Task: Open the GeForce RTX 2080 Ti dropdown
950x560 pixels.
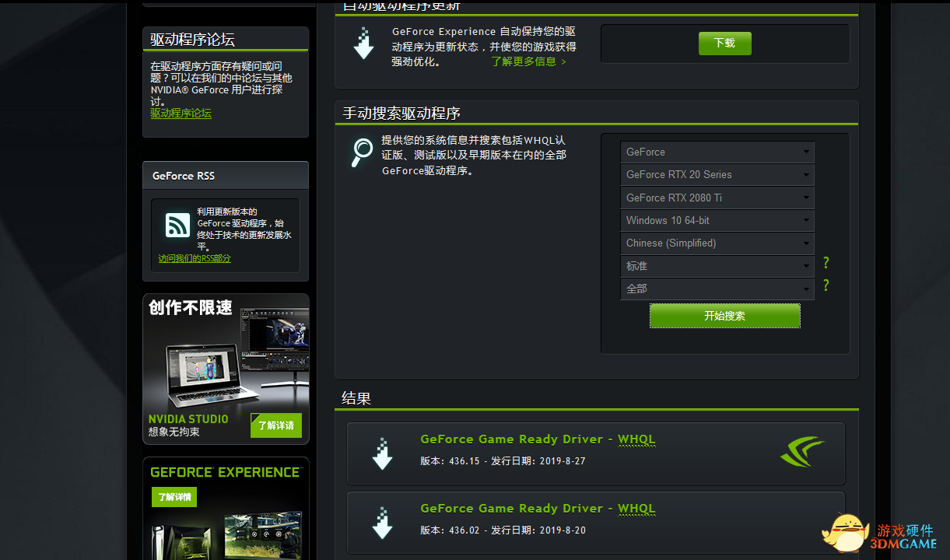Action: click(x=717, y=198)
